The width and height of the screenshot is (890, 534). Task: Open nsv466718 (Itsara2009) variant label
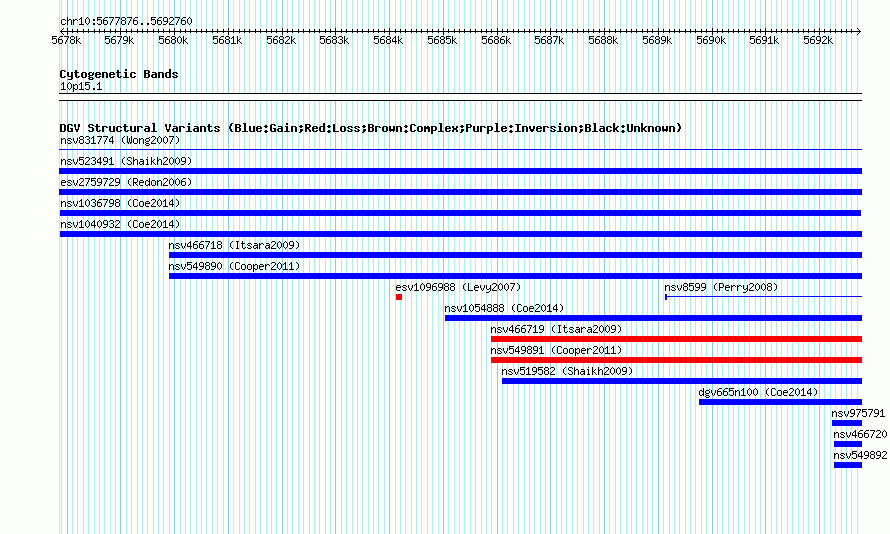point(234,245)
